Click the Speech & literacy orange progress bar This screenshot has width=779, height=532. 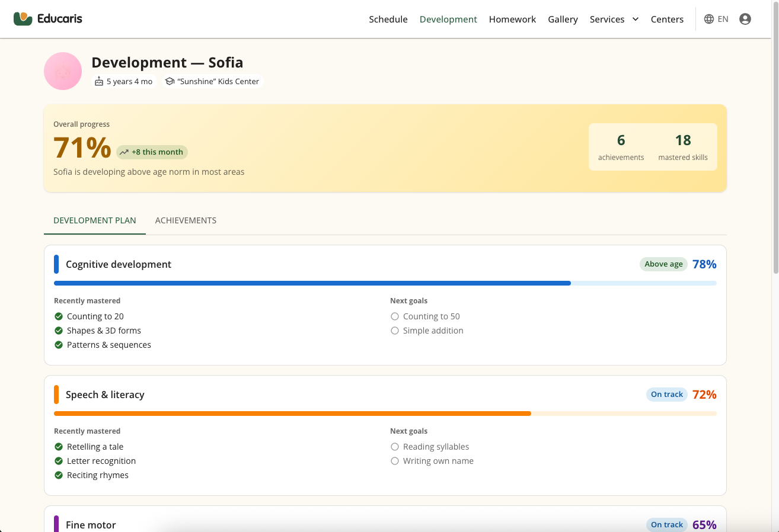292,414
